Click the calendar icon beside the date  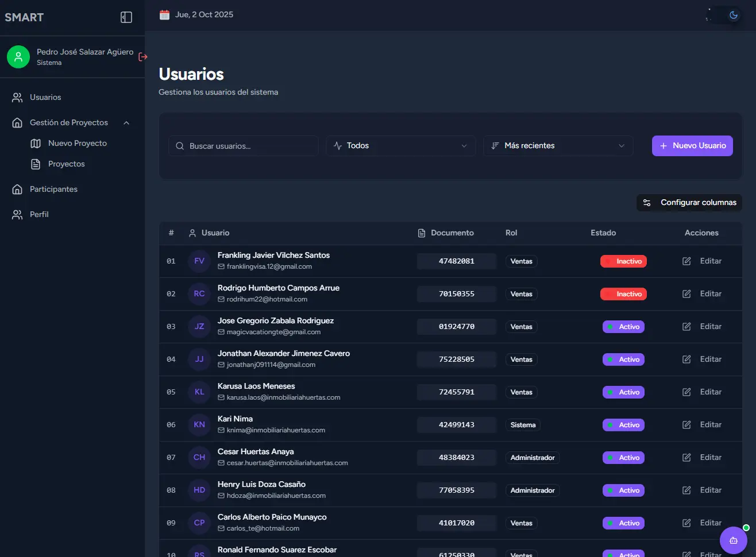coord(165,15)
